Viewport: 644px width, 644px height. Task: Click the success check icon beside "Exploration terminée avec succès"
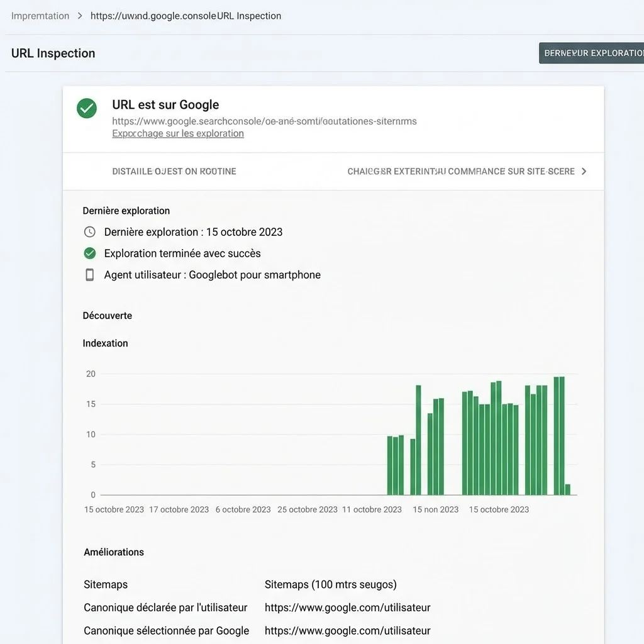(89, 253)
